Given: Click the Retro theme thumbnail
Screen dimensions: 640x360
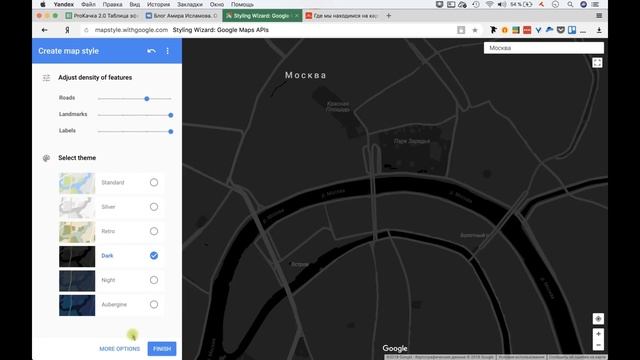Looking at the screenshot, I should tap(77, 232).
